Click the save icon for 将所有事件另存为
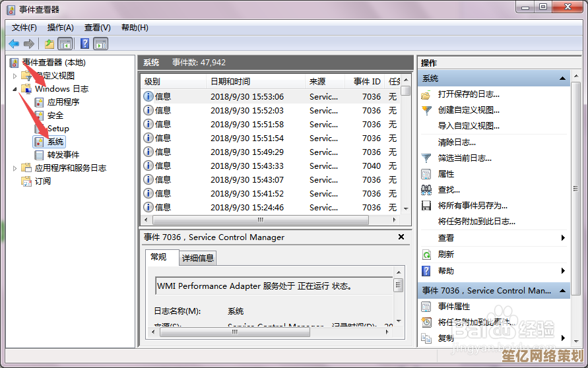This screenshot has width=588, height=368. [x=426, y=206]
